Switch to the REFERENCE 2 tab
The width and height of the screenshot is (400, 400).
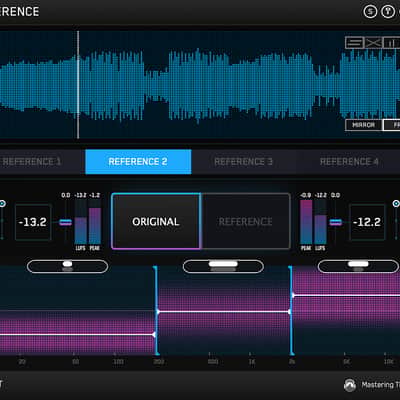click(138, 162)
